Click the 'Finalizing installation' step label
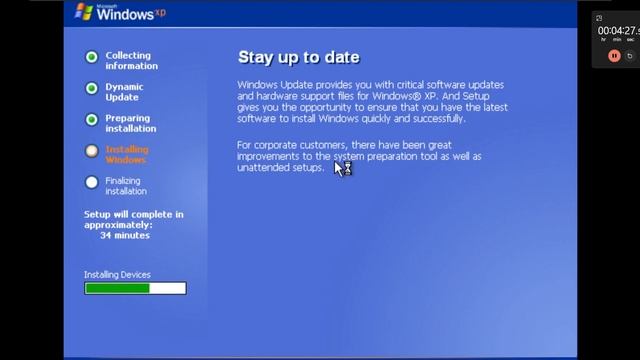 point(126,186)
